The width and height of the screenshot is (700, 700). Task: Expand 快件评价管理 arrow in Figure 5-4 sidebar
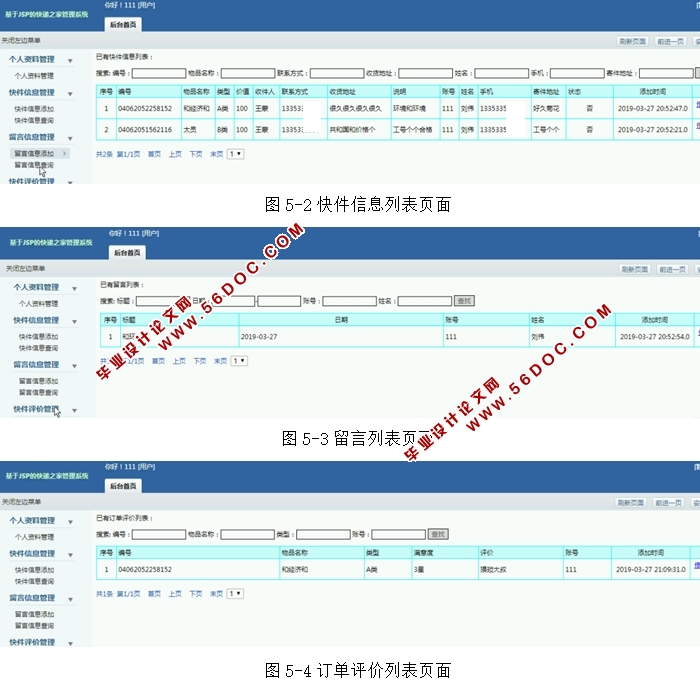tap(71, 643)
